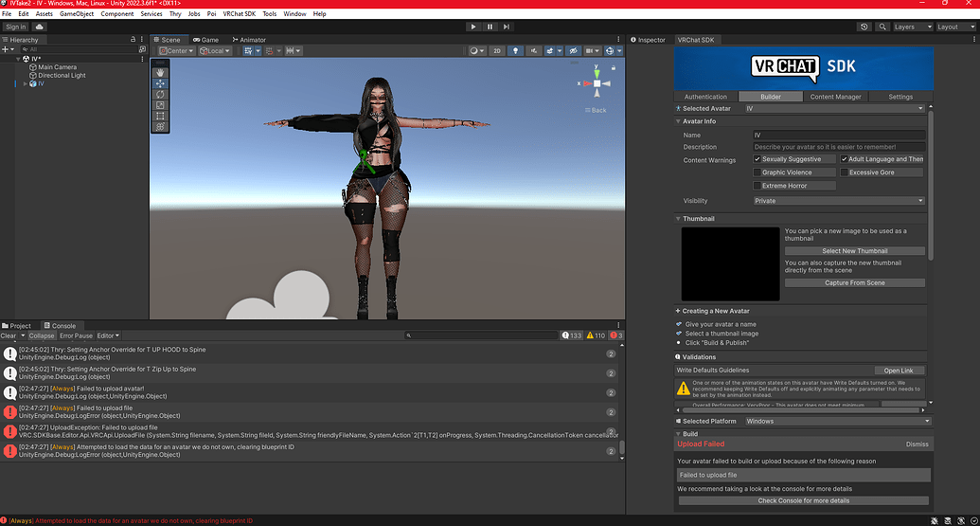Screen dimensions: 980x526
Task: Expand the IV object in Hierarchy
Action: pos(26,83)
